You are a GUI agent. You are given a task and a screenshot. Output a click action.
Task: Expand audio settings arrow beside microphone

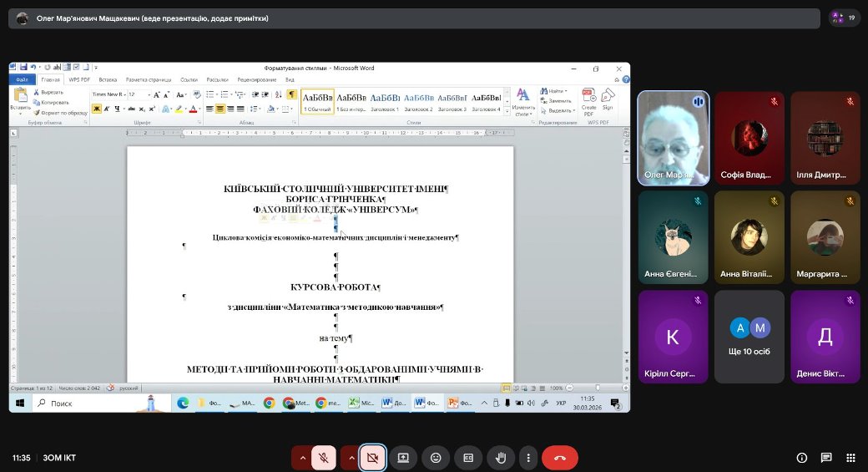tap(301, 458)
